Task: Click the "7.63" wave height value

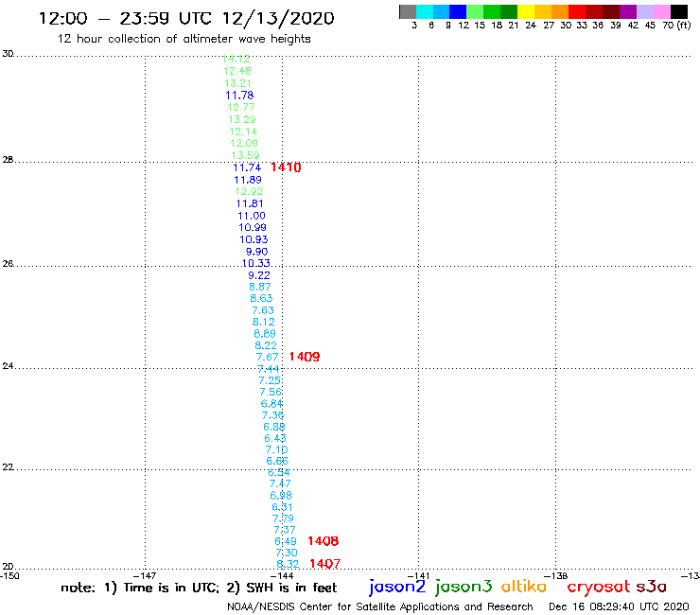Action: tap(263, 310)
